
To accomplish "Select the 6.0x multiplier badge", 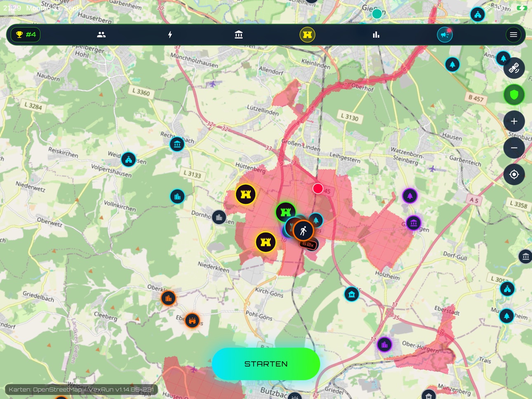I will [x=309, y=244].
